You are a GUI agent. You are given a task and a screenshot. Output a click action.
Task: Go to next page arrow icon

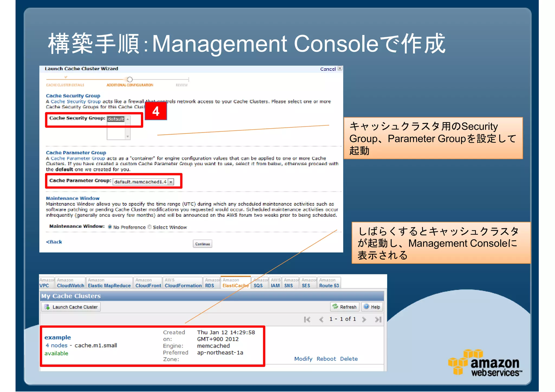tap(364, 319)
